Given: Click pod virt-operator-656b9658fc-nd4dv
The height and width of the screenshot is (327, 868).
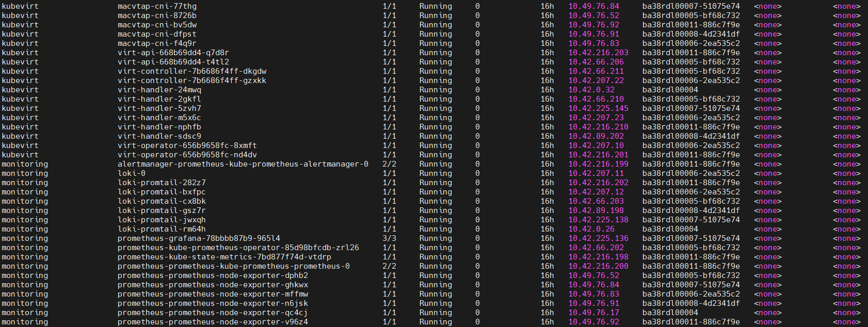Looking at the screenshot, I should (x=187, y=155).
